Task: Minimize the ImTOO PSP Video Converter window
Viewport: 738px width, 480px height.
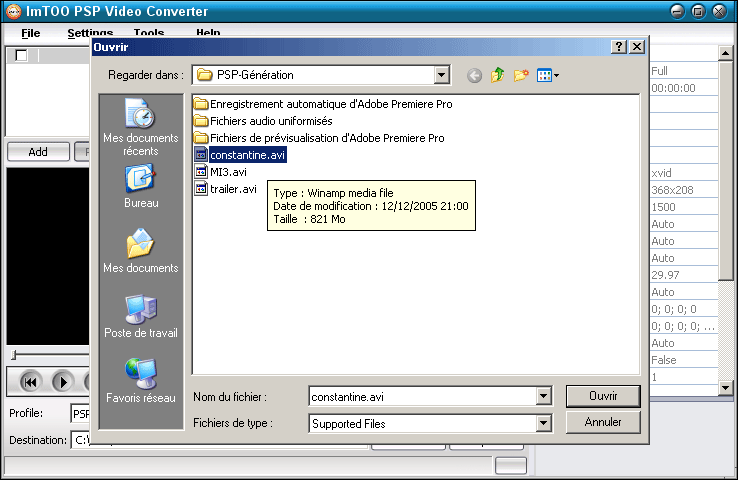Action: click(x=677, y=11)
